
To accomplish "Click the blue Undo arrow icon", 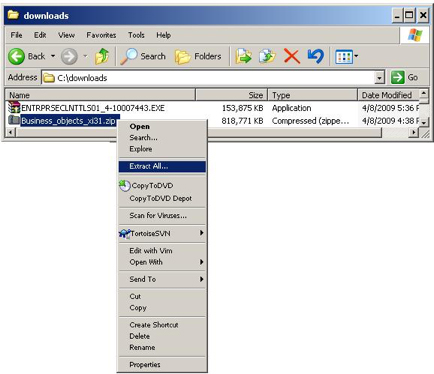I will [x=315, y=56].
